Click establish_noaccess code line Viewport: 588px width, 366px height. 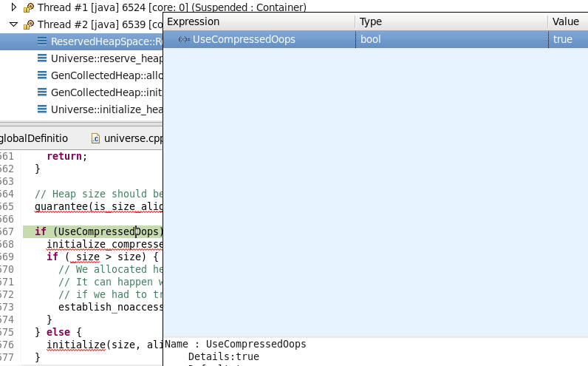(111, 307)
